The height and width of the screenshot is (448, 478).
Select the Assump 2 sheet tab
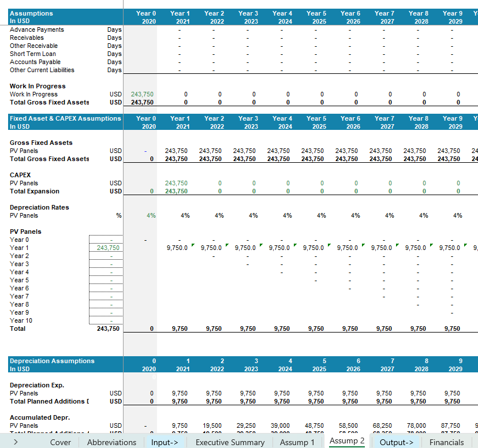pyautogui.click(x=347, y=441)
